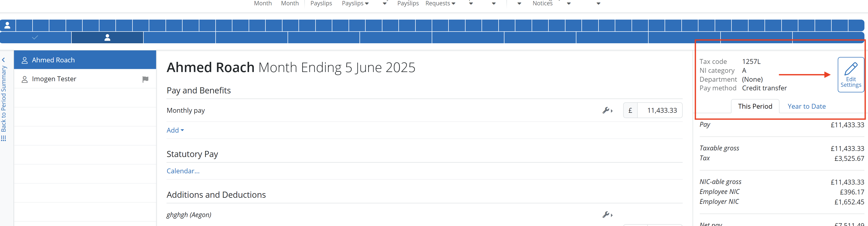Screen dimensions: 868x226
Task: Click the NI category value A
Action: (x=744, y=70)
